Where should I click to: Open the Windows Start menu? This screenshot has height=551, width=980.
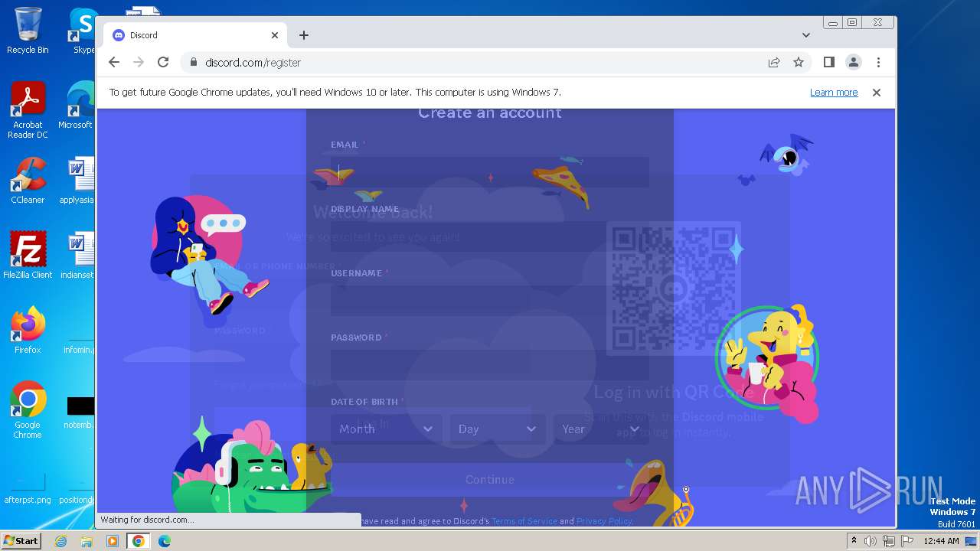pyautogui.click(x=21, y=541)
